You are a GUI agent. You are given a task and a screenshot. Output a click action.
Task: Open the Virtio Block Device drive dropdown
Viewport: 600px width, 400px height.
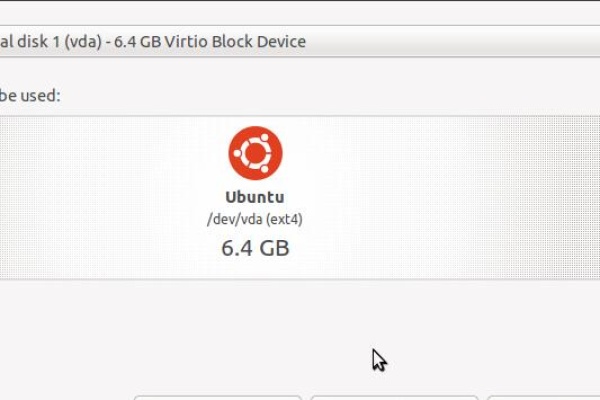(x=300, y=42)
